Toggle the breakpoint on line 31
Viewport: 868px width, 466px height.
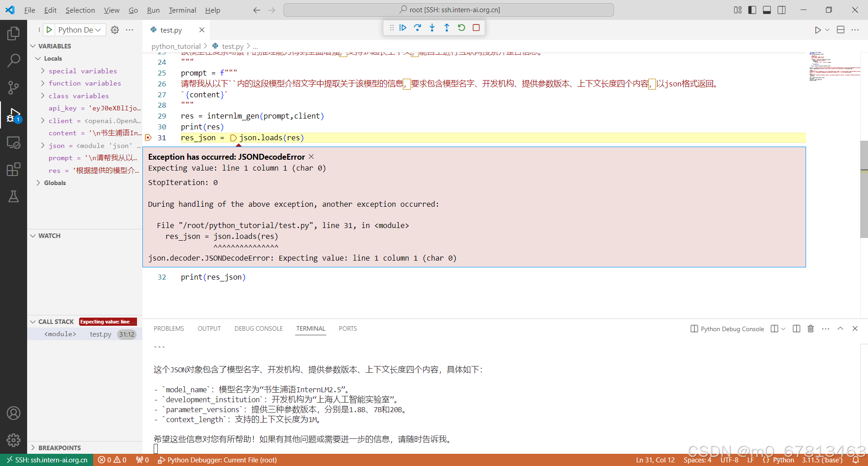[x=148, y=138]
